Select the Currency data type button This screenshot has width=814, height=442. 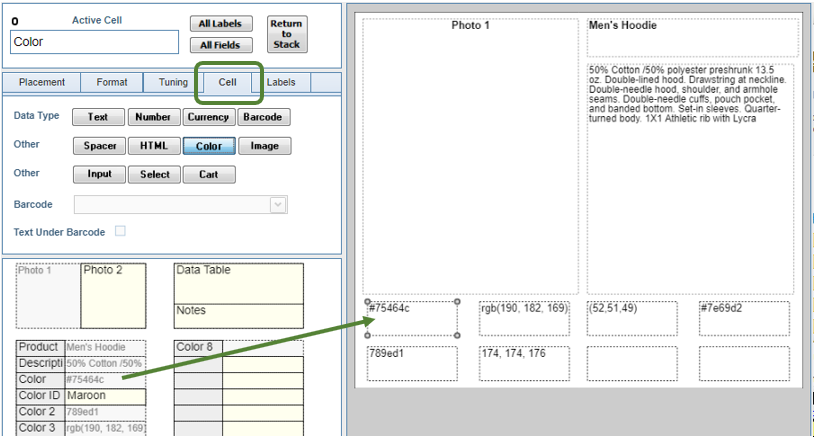click(208, 117)
